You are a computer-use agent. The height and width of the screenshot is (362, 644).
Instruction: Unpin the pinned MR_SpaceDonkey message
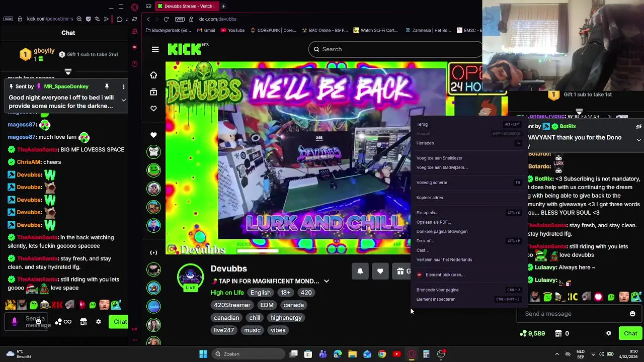107,86
